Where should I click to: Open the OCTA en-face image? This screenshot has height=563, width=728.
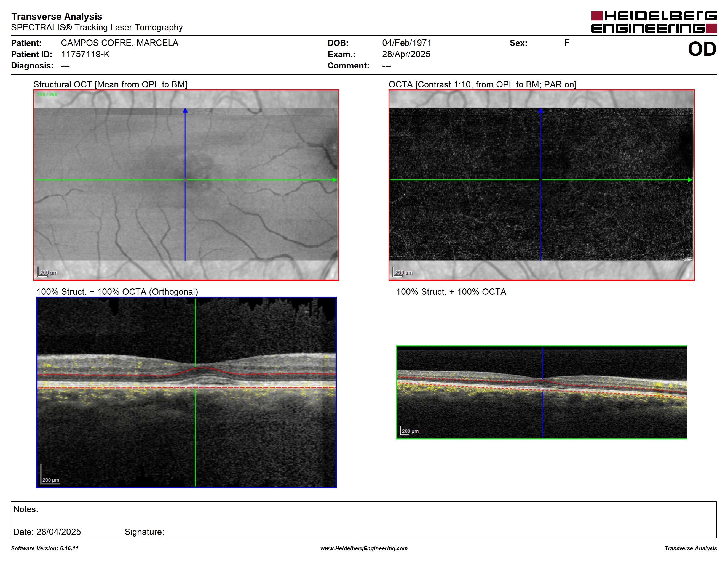541,185
